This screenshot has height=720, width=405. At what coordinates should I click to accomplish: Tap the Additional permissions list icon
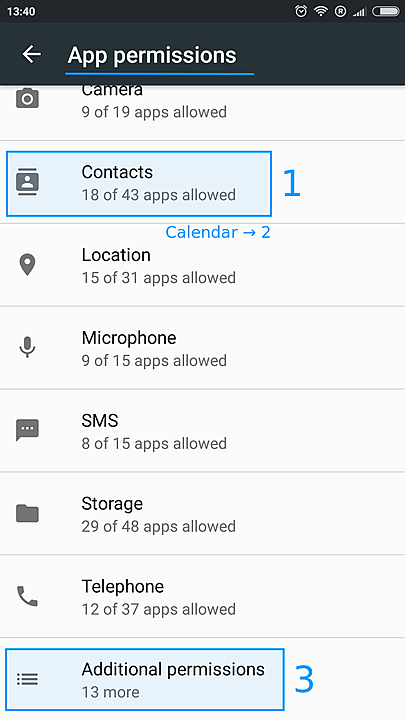(x=27, y=679)
